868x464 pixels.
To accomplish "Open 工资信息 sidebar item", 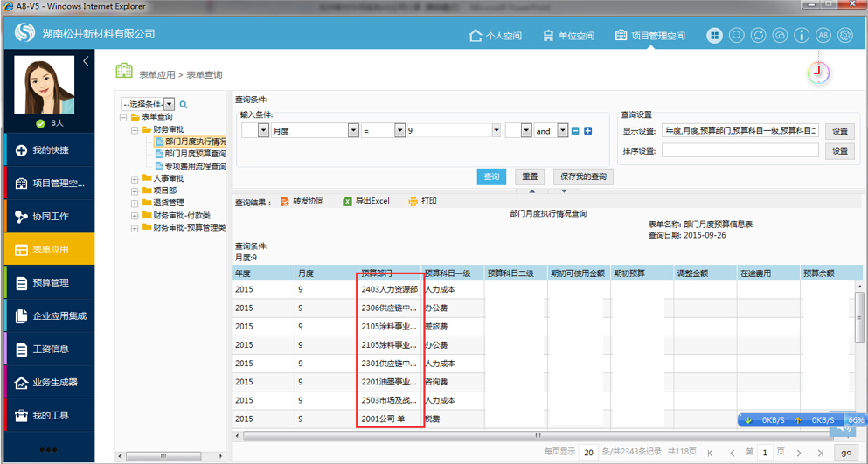I will point(50,349).
